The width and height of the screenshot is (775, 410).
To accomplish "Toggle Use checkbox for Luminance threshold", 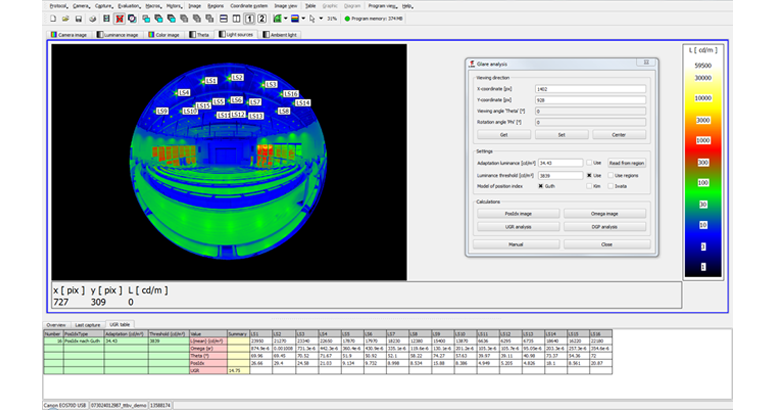I will [589, 175].
